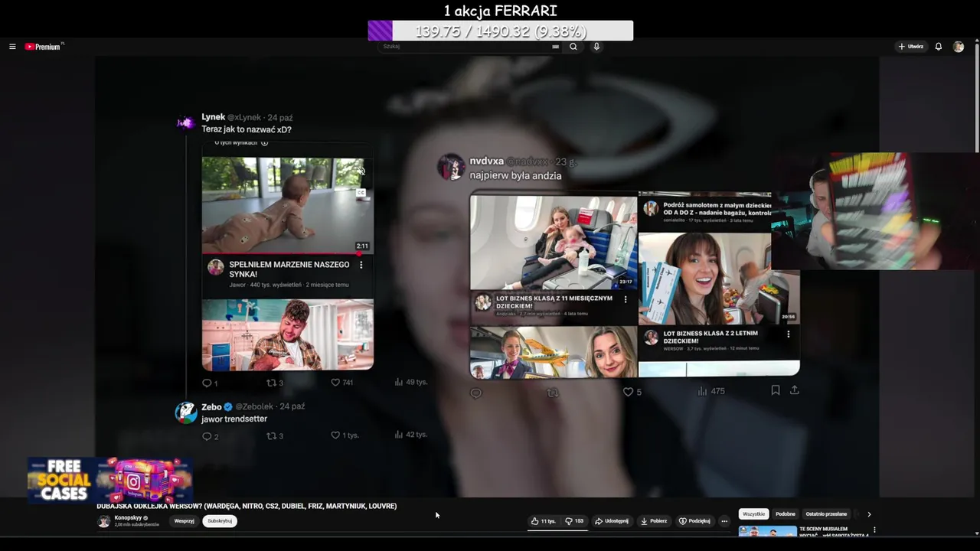The image size is (980, 551).
Task: Click the retweet icon on Lynek's tweet
Action: [x=270, y=382]
